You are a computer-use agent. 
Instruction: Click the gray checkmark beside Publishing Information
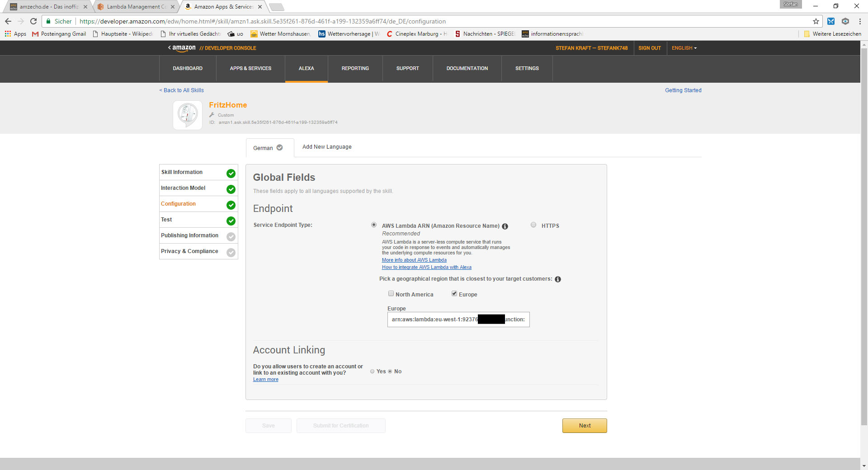pyautogui.click(x=231, y=237)
